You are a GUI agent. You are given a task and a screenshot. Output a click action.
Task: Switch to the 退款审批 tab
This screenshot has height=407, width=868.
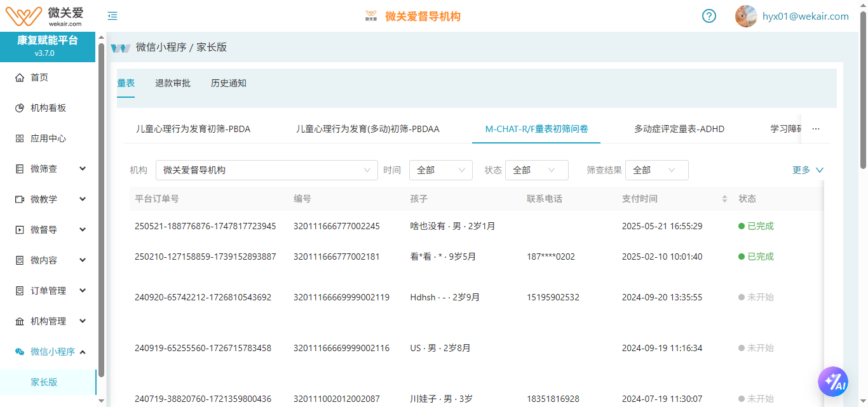tap(173, 83)
